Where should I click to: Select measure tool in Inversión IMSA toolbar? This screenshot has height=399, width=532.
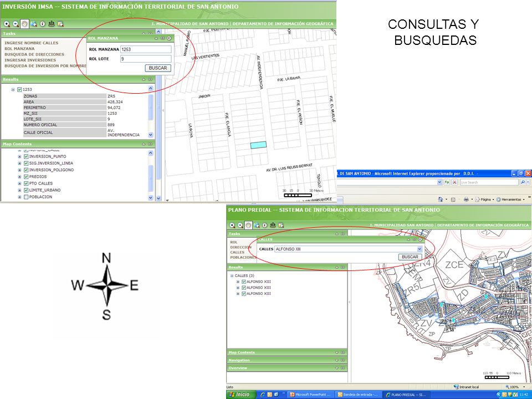click(x=51, y=24)
